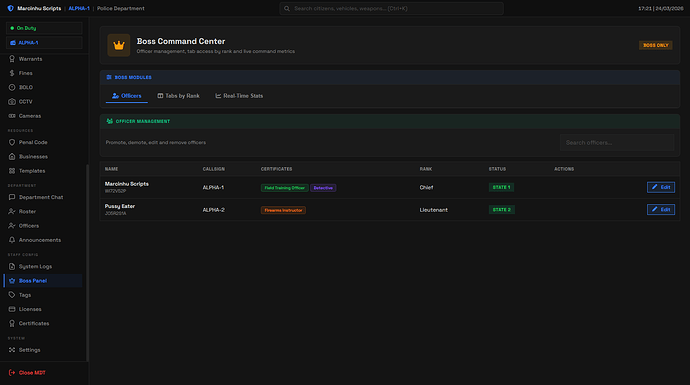Viewport: 690px width, 385px height.
Task: Click the Officer Management people icon
Action: pos(110,121)
